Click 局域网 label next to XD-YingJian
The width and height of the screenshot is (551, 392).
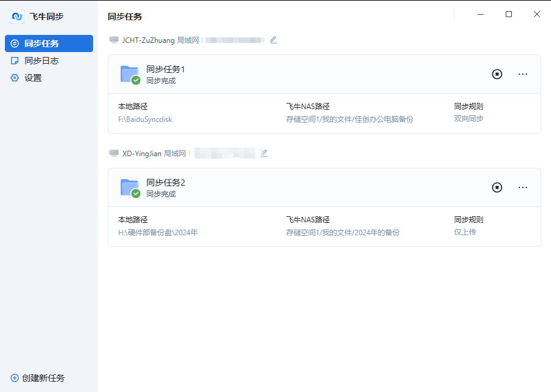(x=175, y=154)
